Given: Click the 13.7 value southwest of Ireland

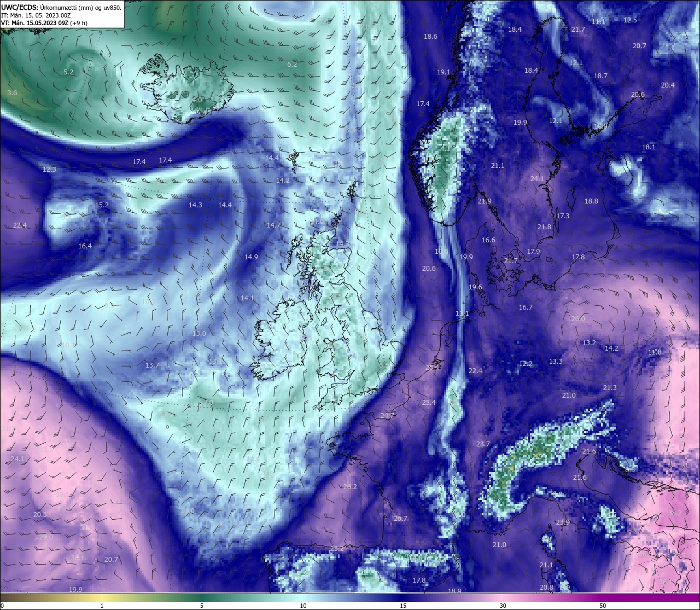Looking at the screenshot, I should [x=152, y=365].
